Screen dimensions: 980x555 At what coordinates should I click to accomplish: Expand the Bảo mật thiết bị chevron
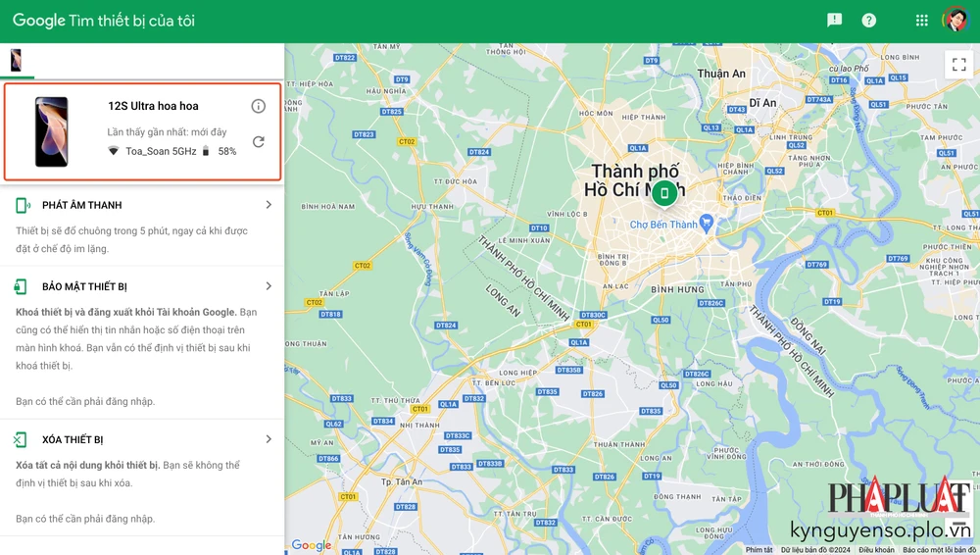[x=269, y=286]
